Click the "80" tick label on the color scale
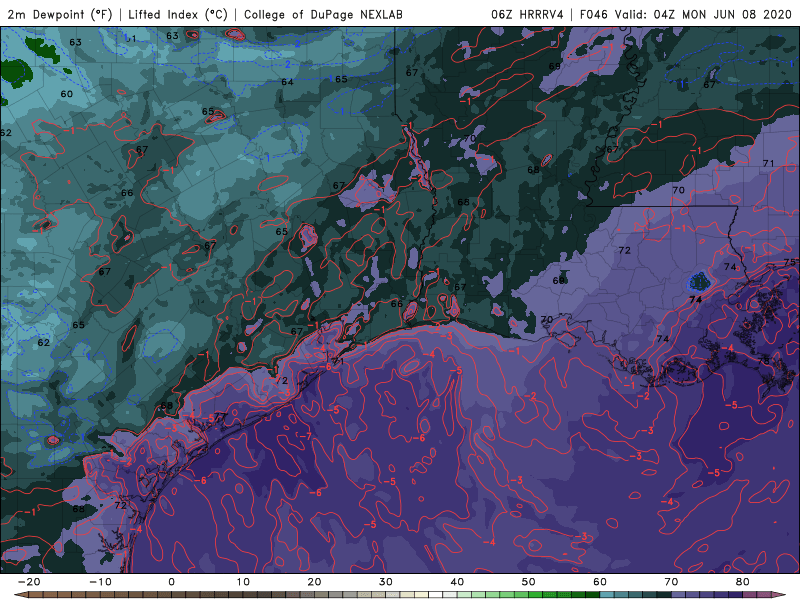800x600 pixels. click(743, 582)
